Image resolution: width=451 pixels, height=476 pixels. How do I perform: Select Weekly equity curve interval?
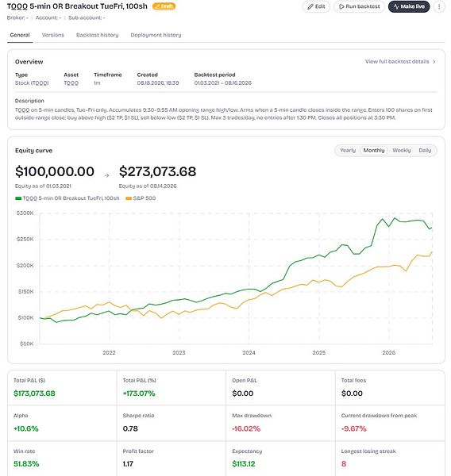coord(402,150)
